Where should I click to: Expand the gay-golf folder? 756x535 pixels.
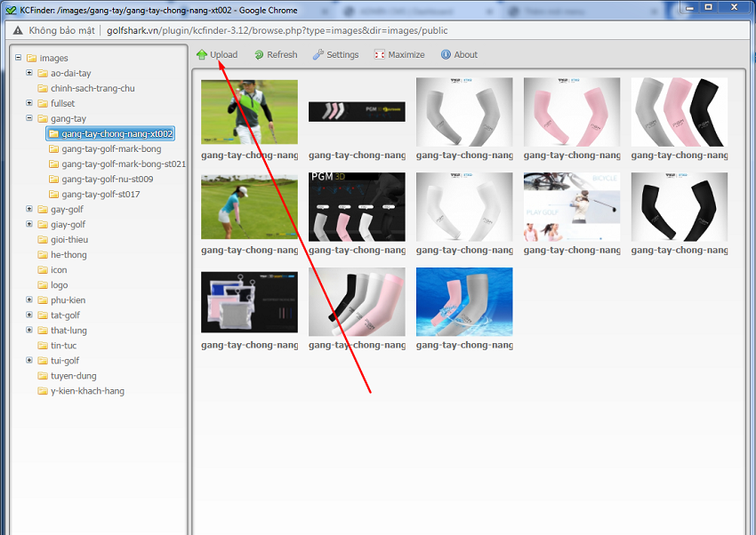29,210
